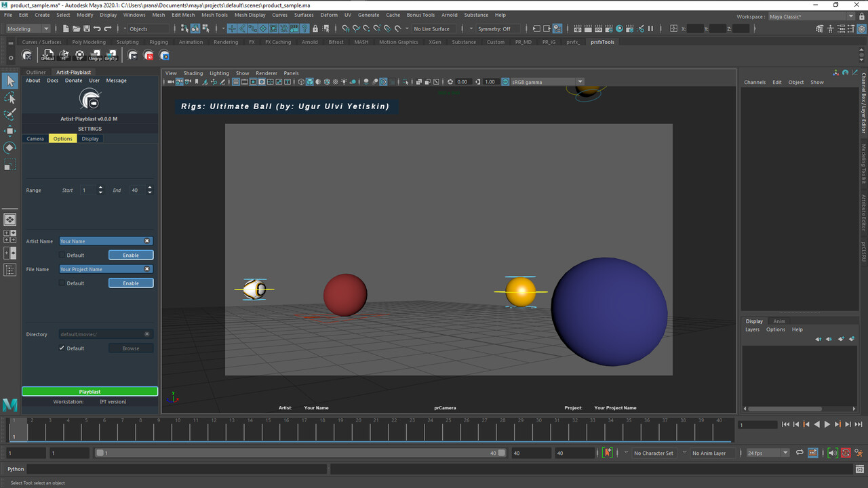Activate the Rotate tool in the toolbox
The image size is (868, 488).
[x=9, y=147]
